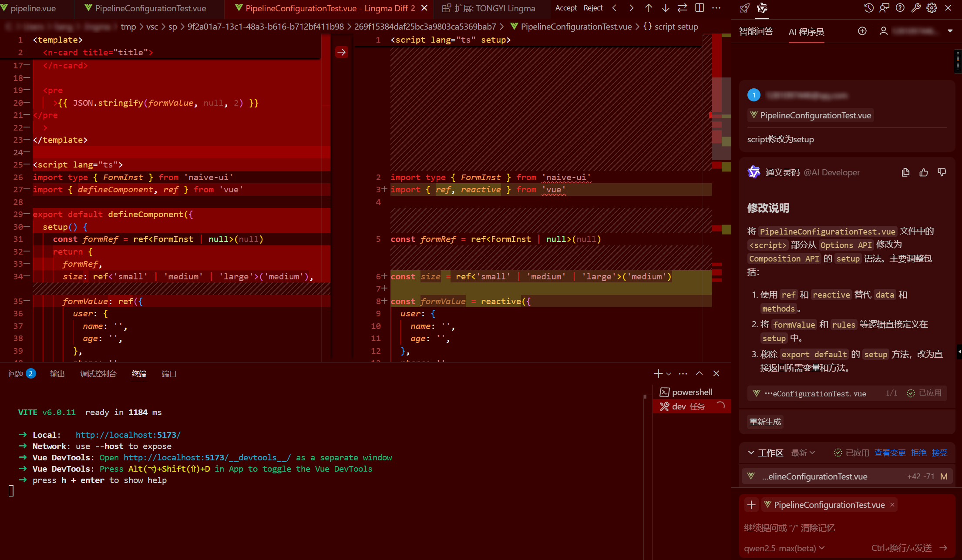Start a new AI chat session
This screenshot has width=962, height=560.
click(862, 31)
